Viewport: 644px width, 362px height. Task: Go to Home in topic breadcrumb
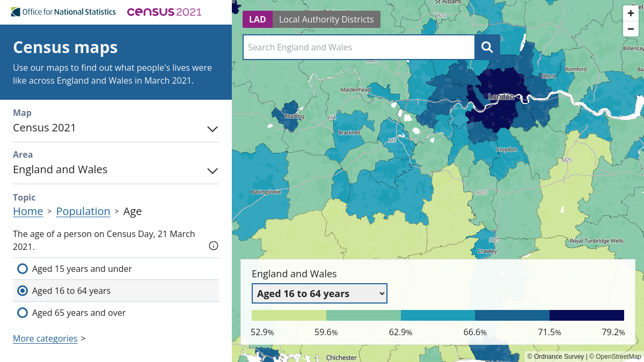click(x=28, y=211)
